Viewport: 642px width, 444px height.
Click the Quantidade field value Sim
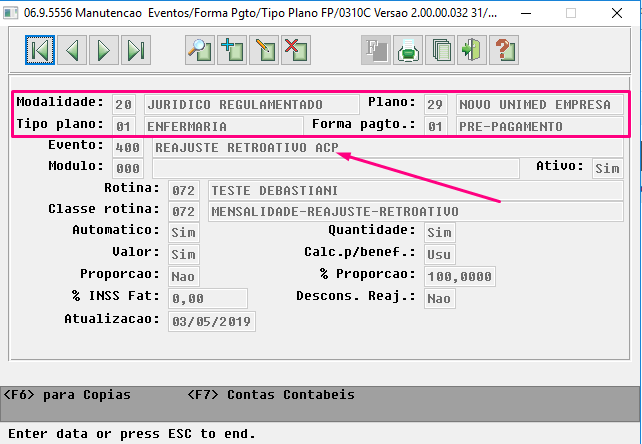tap(440, 232)
